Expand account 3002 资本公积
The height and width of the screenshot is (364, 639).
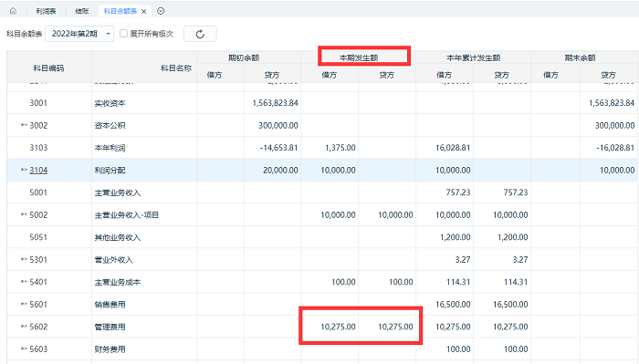coord(24,125)
